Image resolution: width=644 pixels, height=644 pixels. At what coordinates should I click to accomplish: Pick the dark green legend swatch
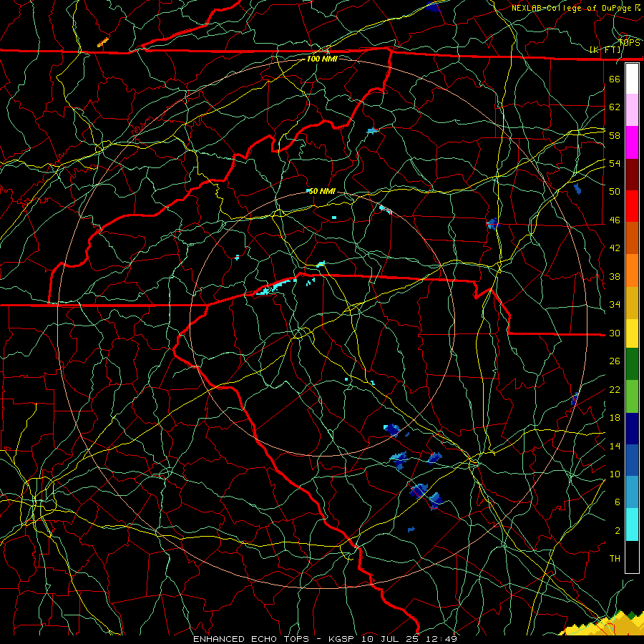point(632,364)
